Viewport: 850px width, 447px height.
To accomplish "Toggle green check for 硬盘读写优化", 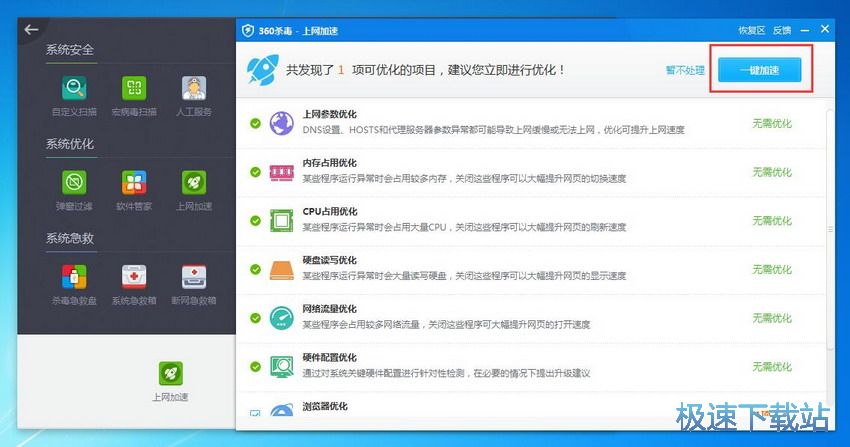I will click(x=255, y=270).
